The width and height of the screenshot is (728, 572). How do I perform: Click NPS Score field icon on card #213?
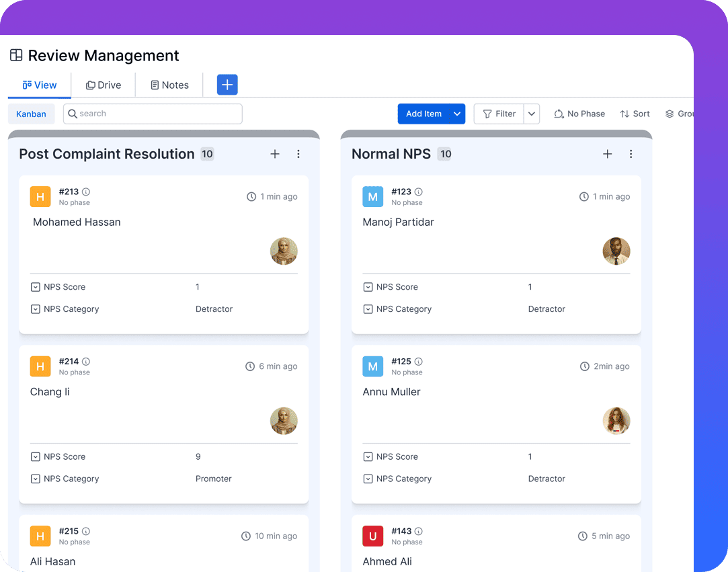point(35,287)
